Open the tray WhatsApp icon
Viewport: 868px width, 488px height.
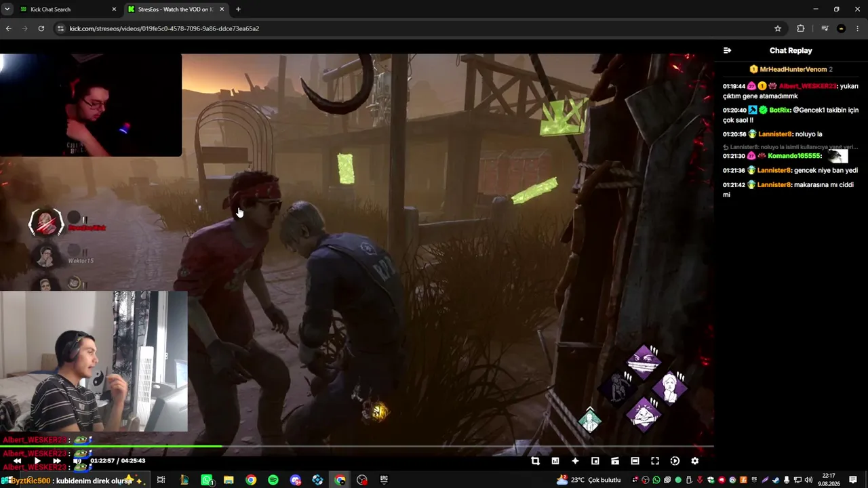(x=656, y=481)
